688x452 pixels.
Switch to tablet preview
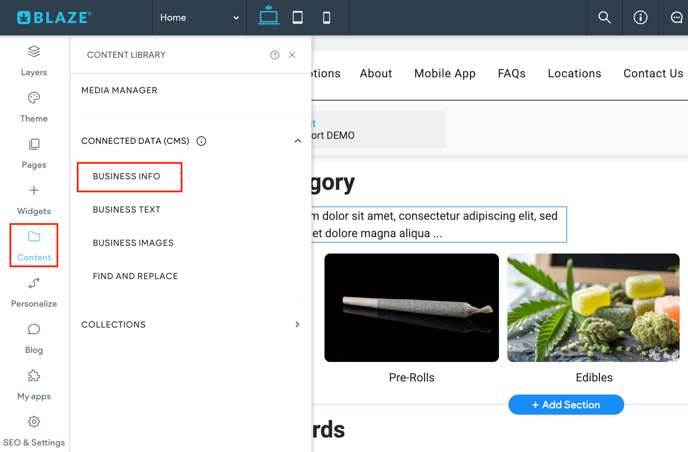297,17
